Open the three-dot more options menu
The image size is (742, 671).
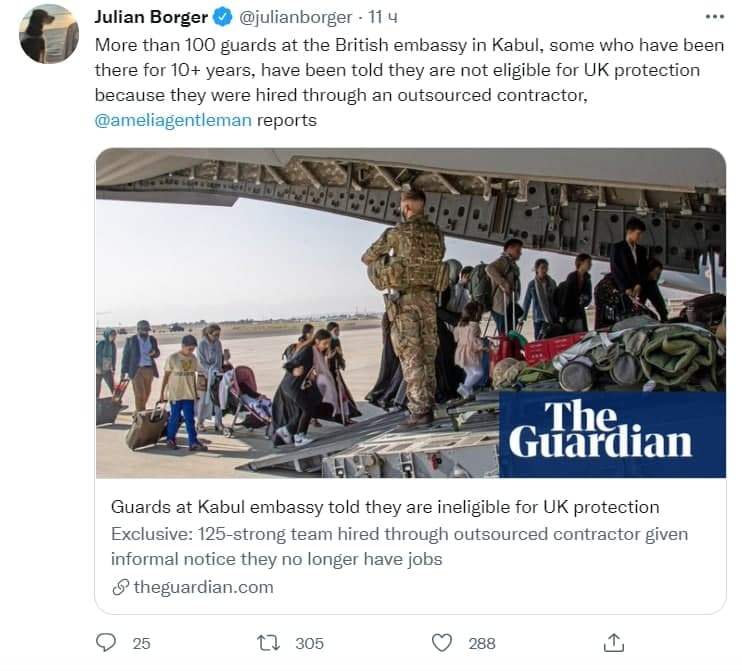(714, 17)
